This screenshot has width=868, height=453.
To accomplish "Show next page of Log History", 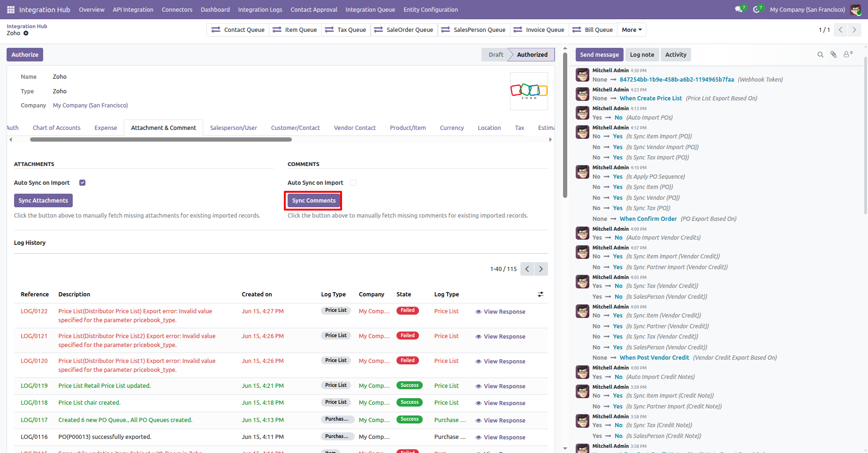I will (541, 269).
